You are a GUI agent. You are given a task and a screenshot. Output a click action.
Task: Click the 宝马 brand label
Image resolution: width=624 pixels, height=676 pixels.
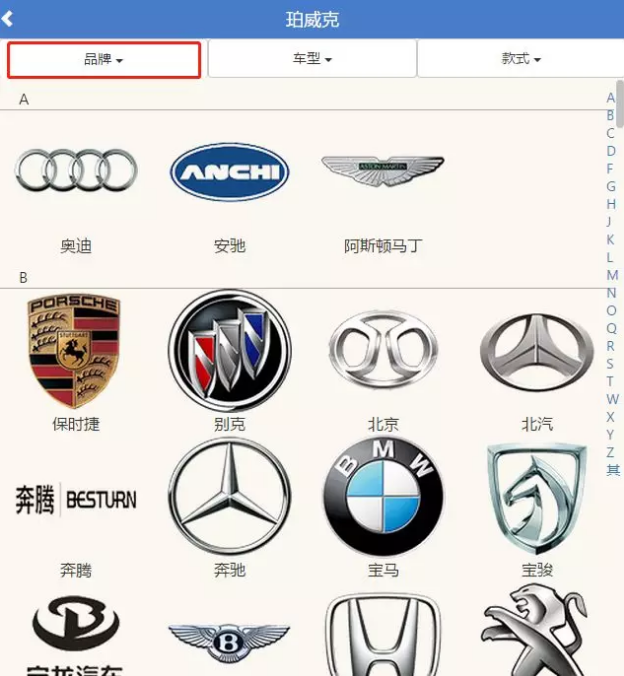[383, 570]
